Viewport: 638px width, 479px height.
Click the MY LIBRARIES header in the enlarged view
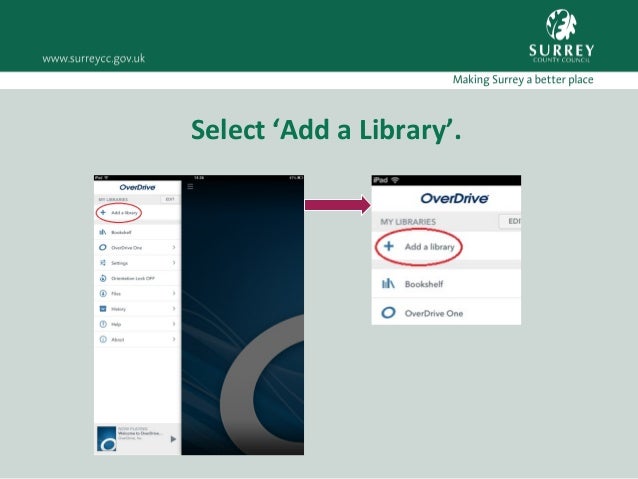pyautogui.click(x=408, y=222)
